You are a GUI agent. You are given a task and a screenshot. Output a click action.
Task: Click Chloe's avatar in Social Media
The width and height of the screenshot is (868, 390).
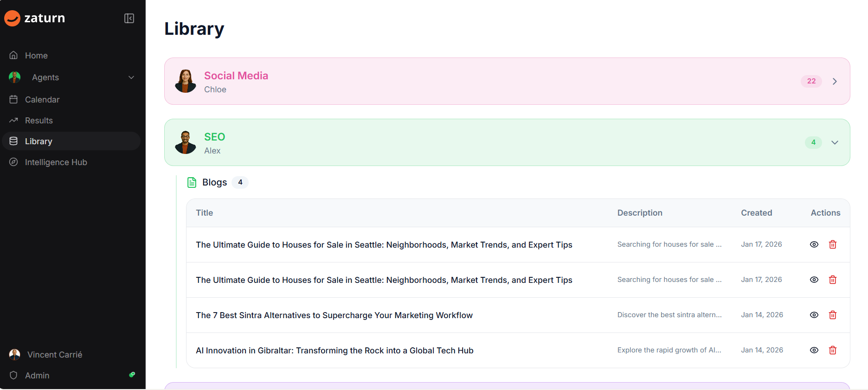186,81
